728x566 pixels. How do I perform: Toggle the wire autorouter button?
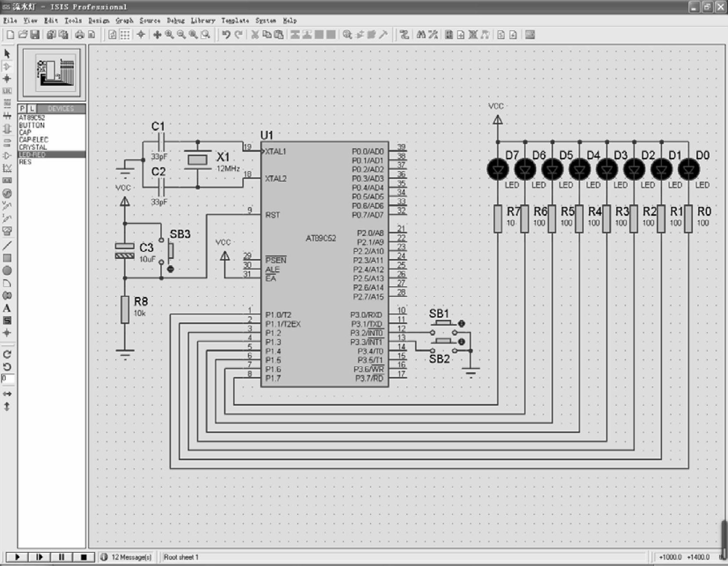pyautogui.click(x=404, y=35)
